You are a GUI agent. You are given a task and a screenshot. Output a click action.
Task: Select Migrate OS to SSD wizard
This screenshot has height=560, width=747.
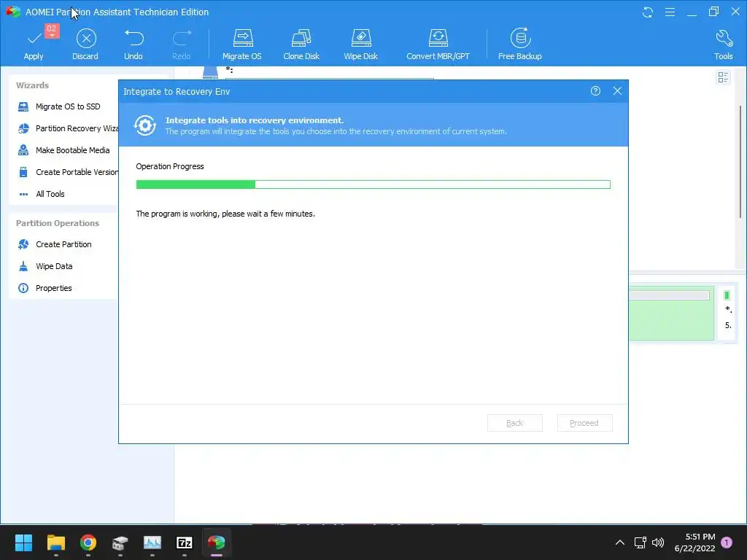click(59, 106)
